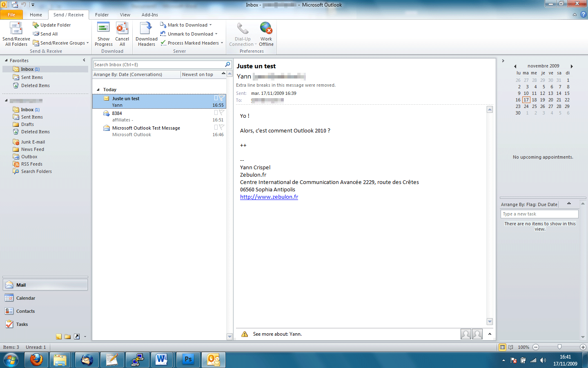
Task: Click zoom out minus button
Action: (x=536, y=347)
